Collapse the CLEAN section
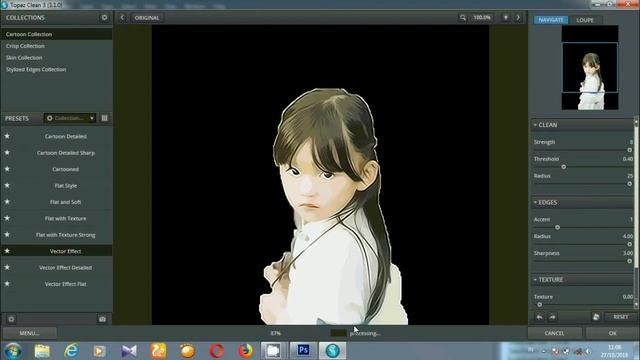This screenshot has width=640, height=360. pos(535,125)
